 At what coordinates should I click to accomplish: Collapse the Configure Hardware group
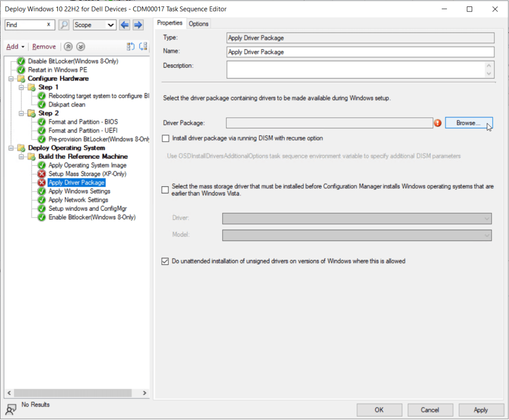pyautogui.click(x=11, y=79)
